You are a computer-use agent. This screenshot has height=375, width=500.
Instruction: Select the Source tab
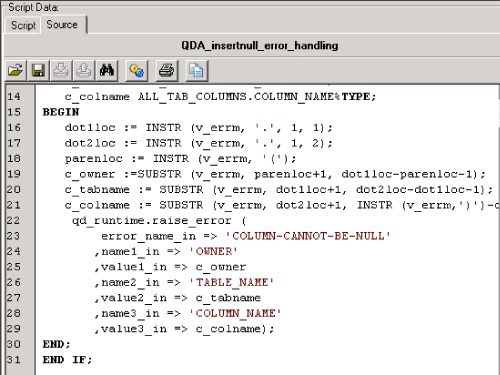62,24
